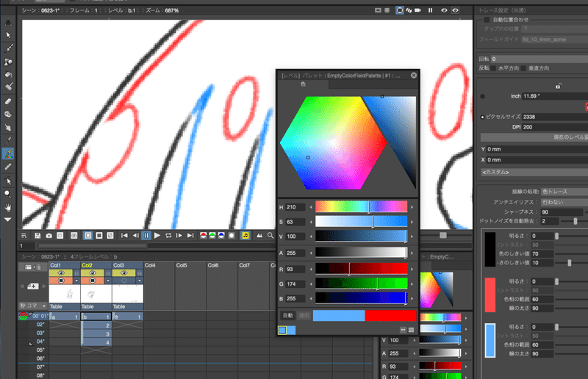
Task: Choose the Brush tool
Action: point(8,48)
